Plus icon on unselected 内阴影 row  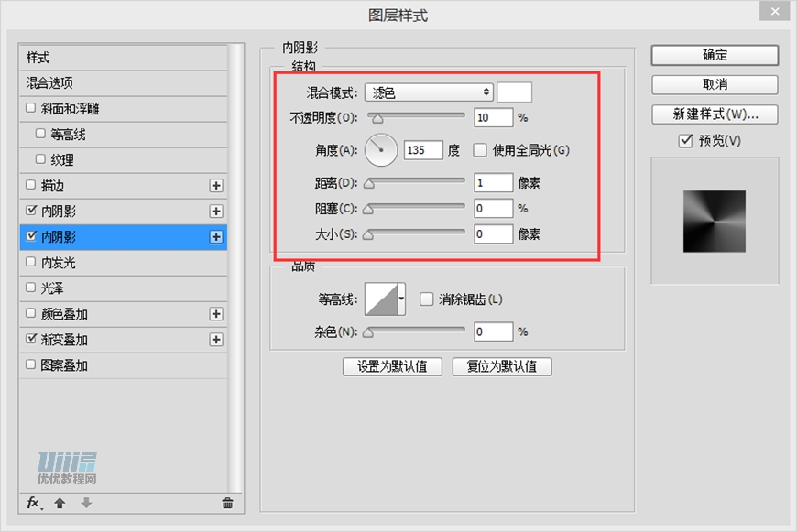click(216, 212)
